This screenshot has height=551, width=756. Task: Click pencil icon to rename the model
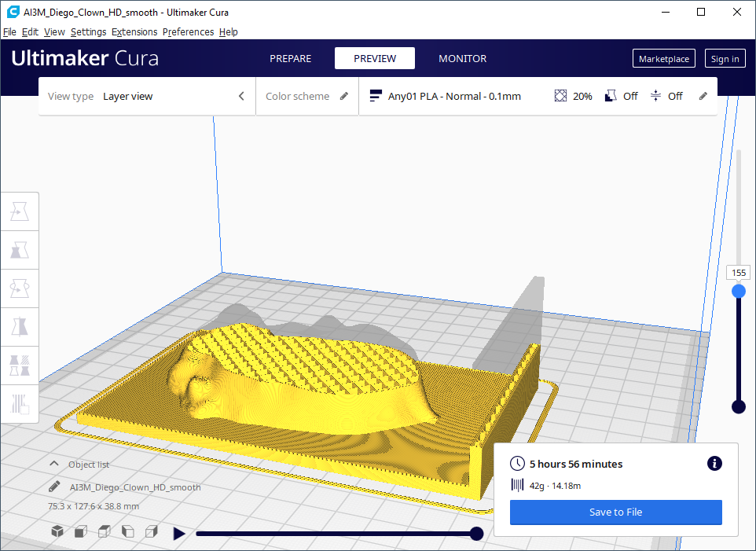pyautogui.click(x=54, y=487)
